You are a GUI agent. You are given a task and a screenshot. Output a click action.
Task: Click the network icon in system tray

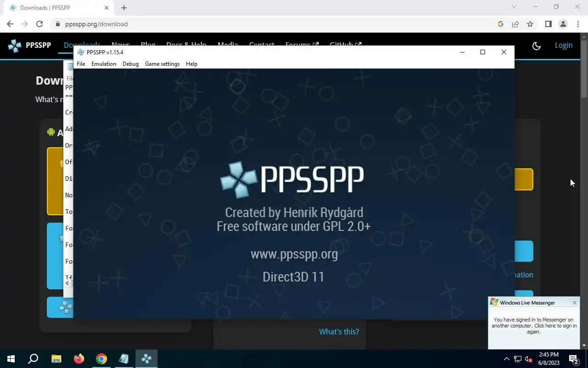tap(518, 359)
